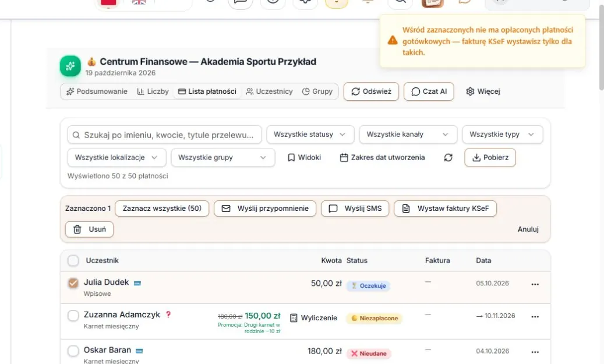Click the gear icon in Więcej
This screenshot has height=364, width=604.
click(x=470, y=91)
